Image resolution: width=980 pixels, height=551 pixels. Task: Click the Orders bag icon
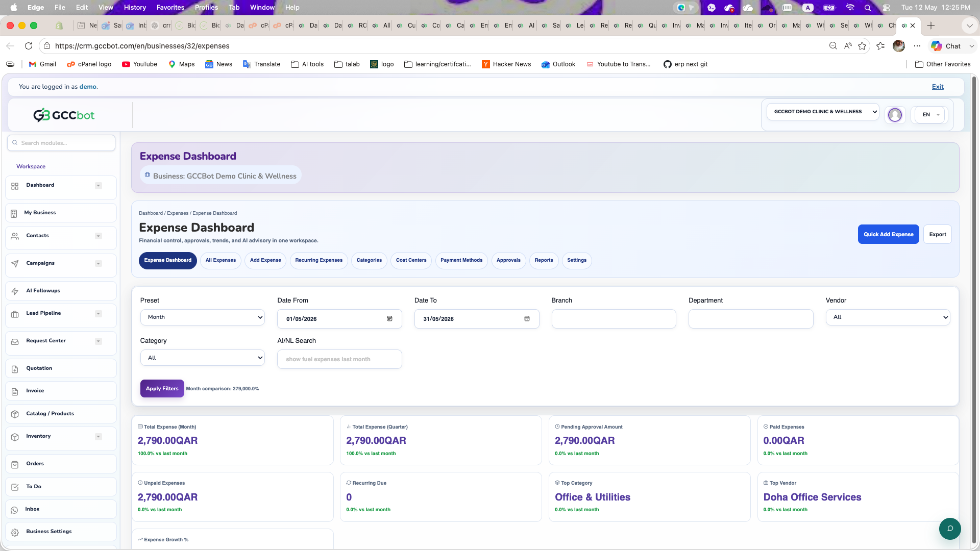15,464
